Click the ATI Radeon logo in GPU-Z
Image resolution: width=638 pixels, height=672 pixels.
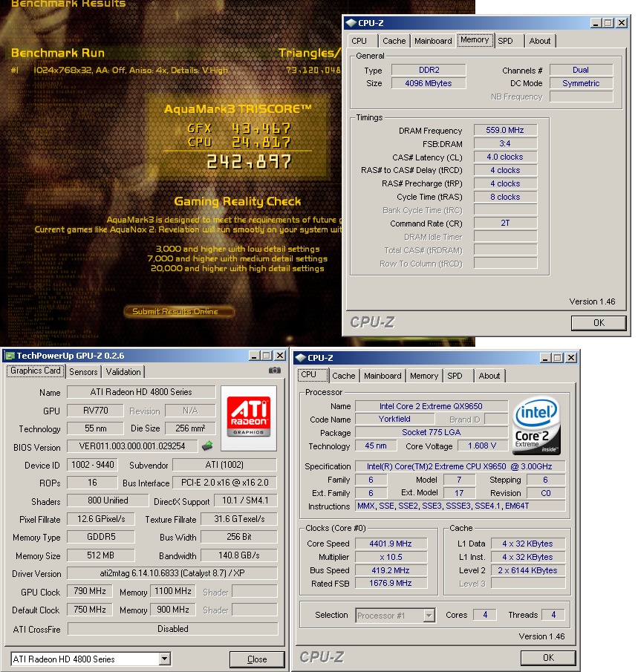click(x=249, y=418)
